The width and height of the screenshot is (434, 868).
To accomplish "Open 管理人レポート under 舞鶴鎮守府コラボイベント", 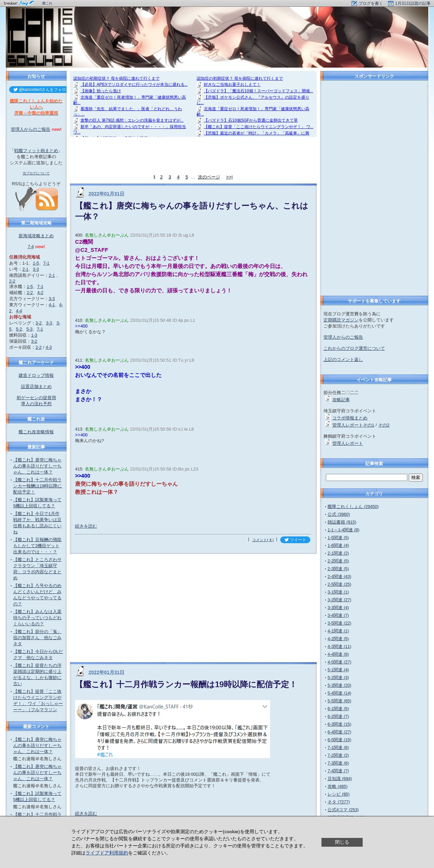I will click(347, 443).
